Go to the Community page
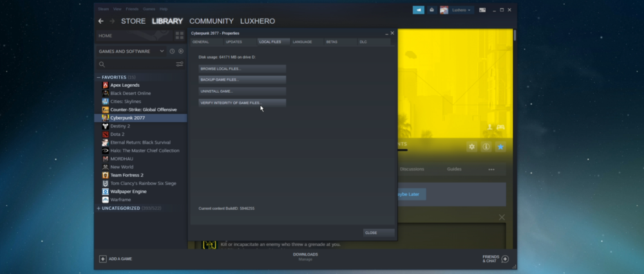The image size is (644, 274). pyautogui.click(x=211, y=21)
